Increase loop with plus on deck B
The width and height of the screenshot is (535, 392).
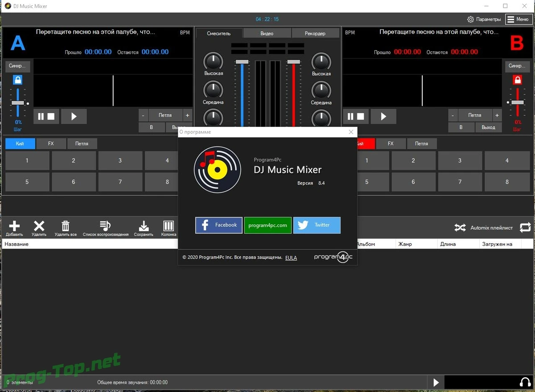[x=497, y=115]
